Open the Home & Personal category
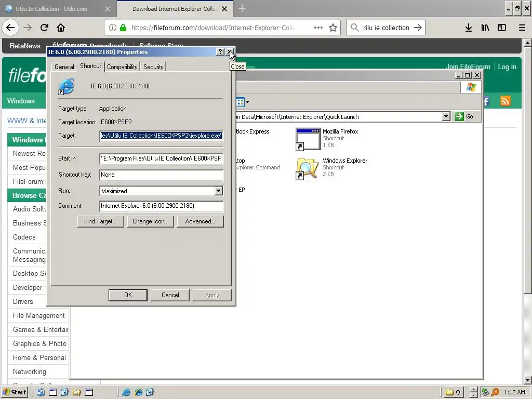The height and width of the screenshot is (399, 532). pos(39,357)
